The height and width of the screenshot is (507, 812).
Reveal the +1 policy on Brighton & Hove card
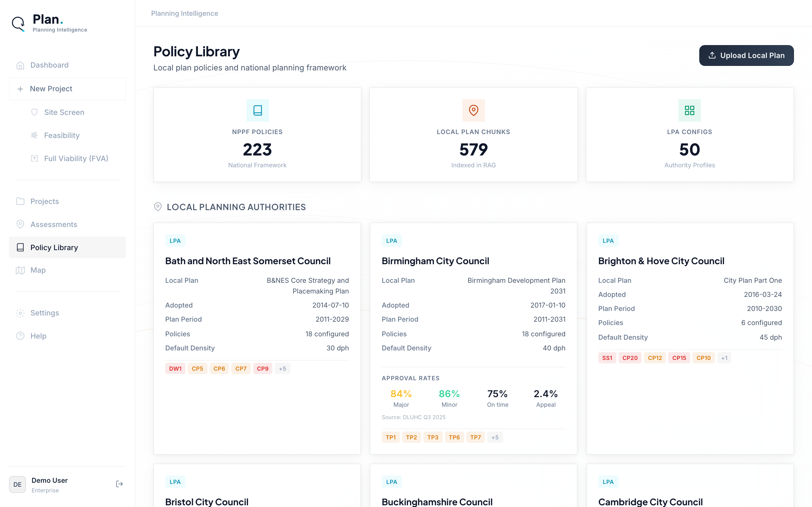(x=724, y=357)
